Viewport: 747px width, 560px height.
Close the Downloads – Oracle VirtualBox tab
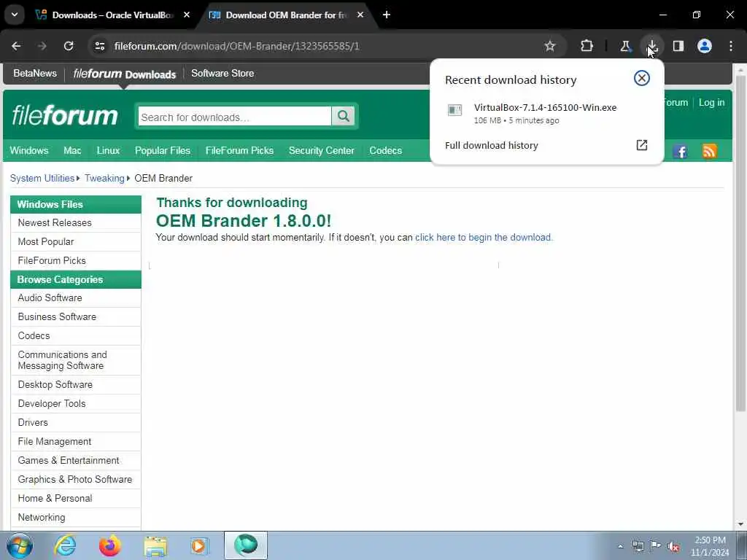coord(187,15)
